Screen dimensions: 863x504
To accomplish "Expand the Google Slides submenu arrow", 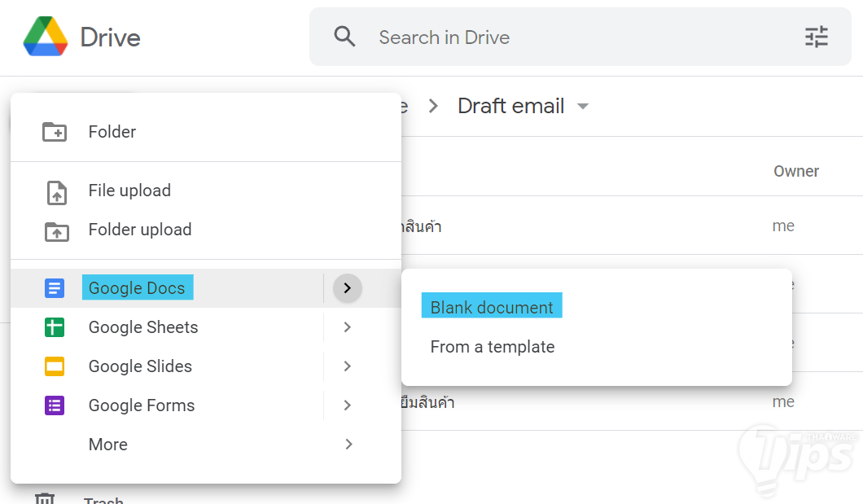I will (348, 366).
